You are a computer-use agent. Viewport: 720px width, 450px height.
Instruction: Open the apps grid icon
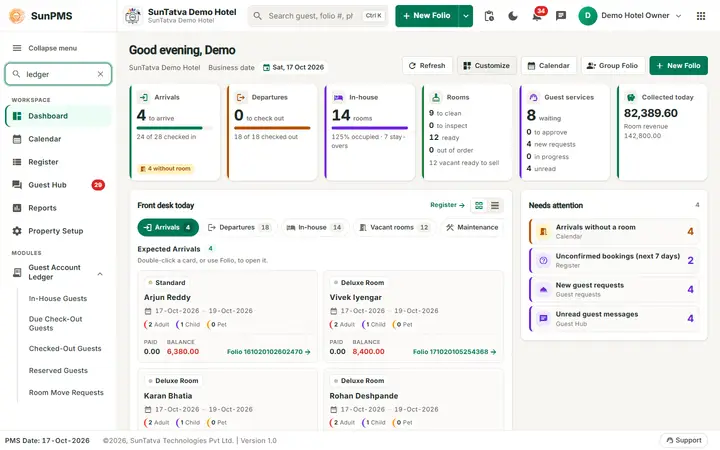701,16
